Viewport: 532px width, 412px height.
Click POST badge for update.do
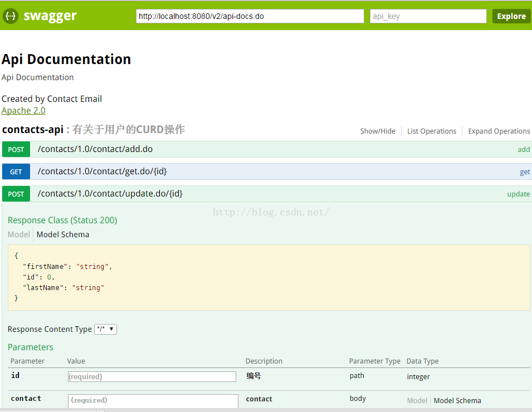pos(16,194)
